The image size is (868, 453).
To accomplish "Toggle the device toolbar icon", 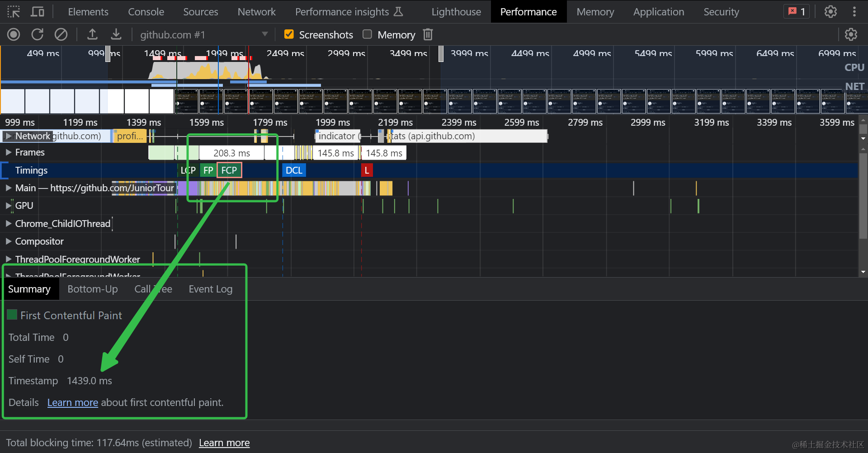I will [38, 12].
